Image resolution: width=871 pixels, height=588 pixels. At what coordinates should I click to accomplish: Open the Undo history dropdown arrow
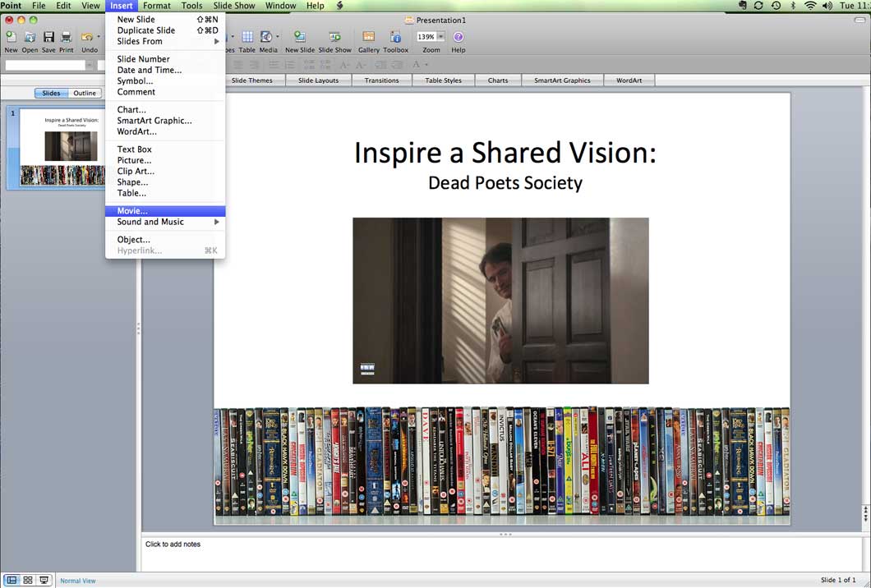tap(99, 37)
